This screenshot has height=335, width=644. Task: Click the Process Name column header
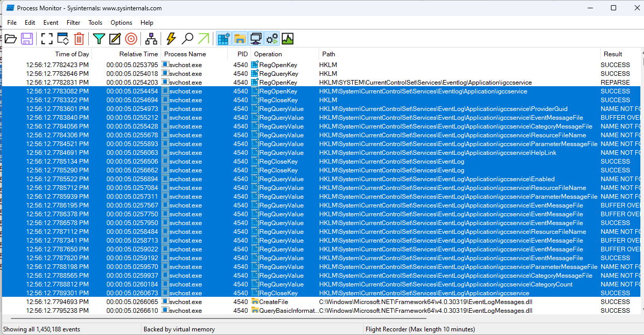[194, 54]
